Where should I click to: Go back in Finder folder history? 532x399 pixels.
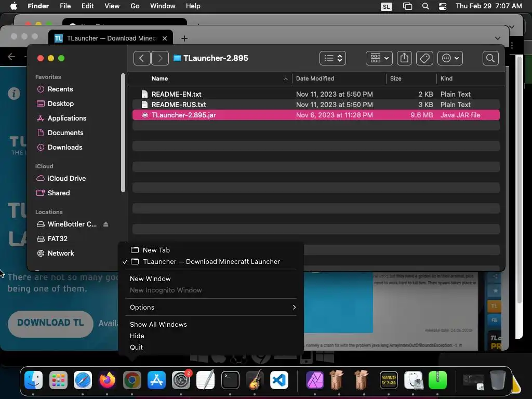[x=141, y=58]
